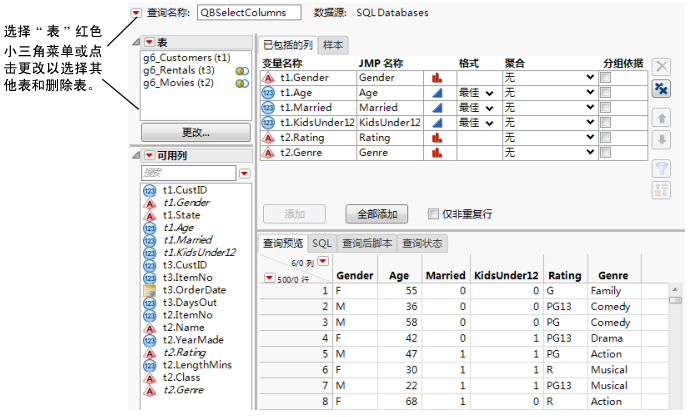Click the grayed-out Add button
Screen dimensions: 692x417
click(294, 214)
